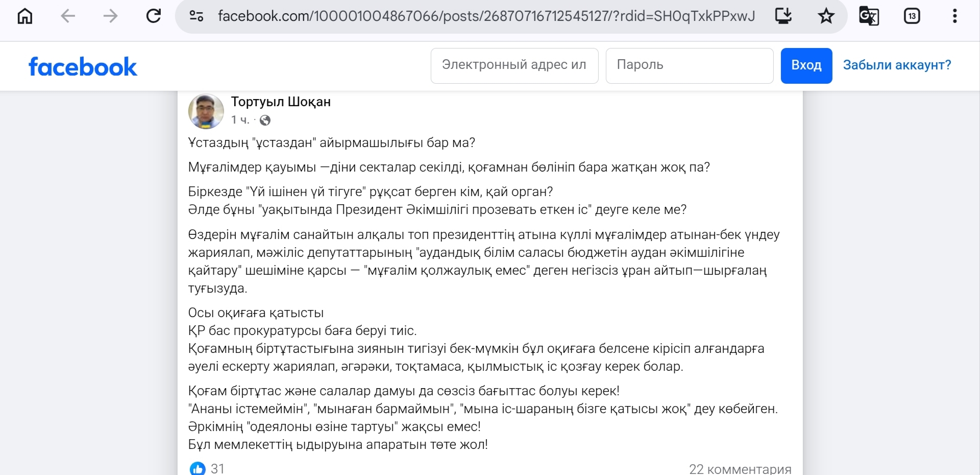Focus the Электронный адрес input field
Screen dimensions: 980x475
(514, 65)
